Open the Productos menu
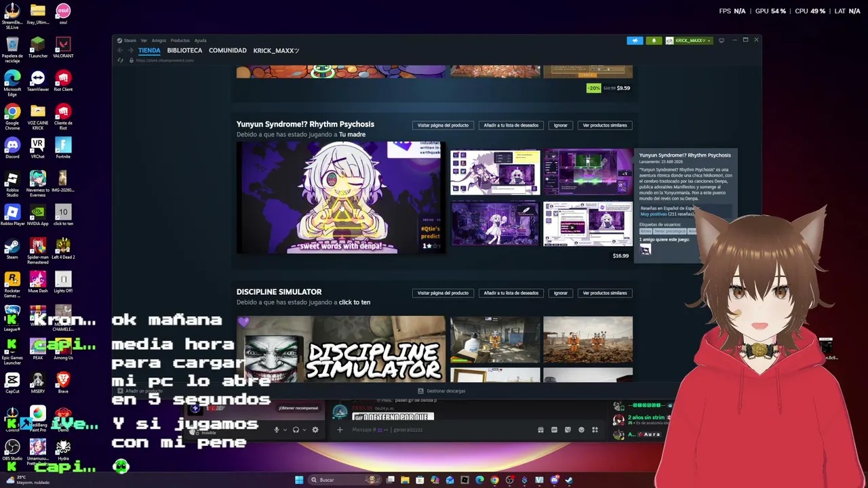This screenshot has height=488, width=868. click(x=180, y=41)
